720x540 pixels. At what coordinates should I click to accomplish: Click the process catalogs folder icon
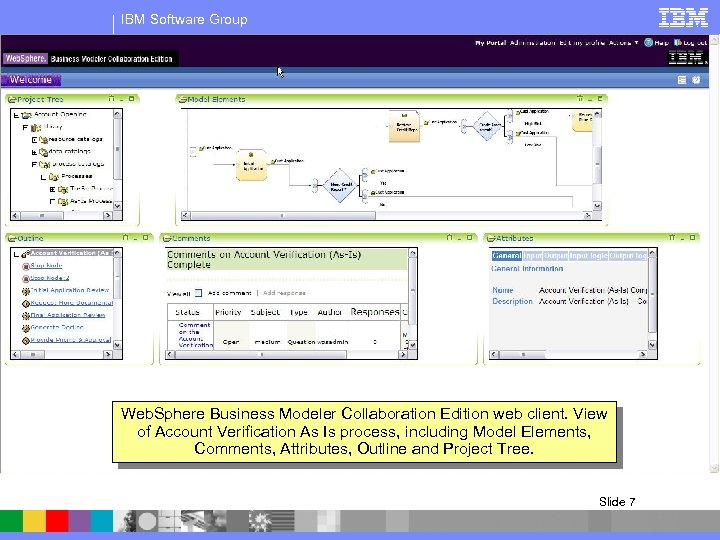coord(45,164)
